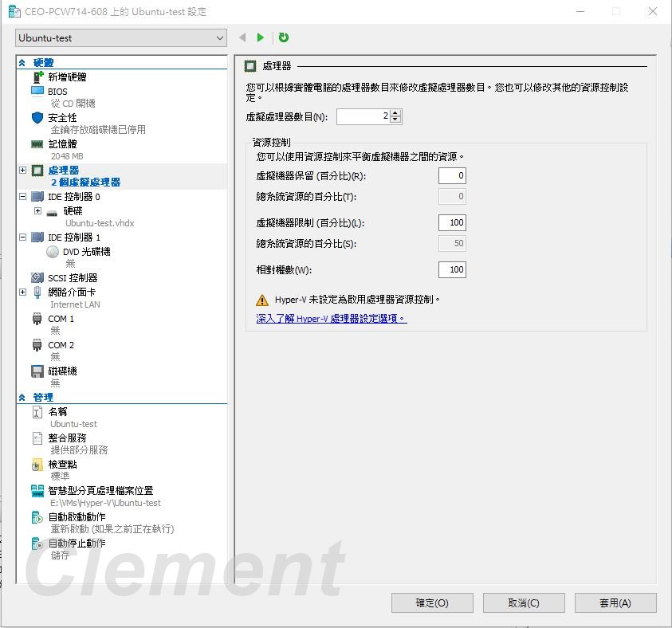Expand the 處理器 tree node
672x628 pixels.
22,171
